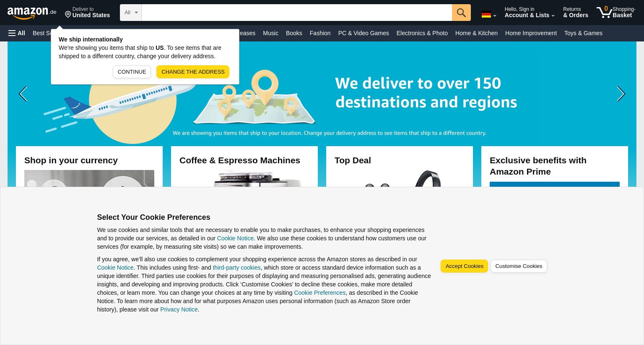This screenshot has width=644, height=345.
Task: Open third-party cookies link
Action: [x=236, y=268]
